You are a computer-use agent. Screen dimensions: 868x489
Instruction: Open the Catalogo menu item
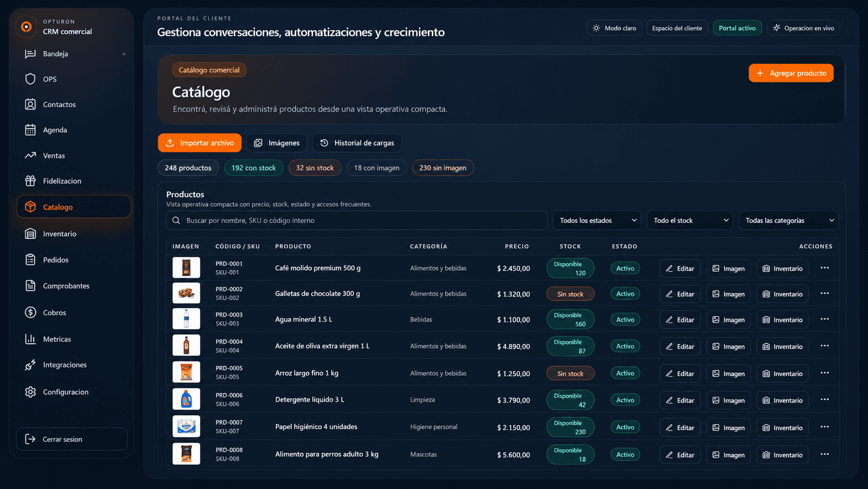coord(74,207)
